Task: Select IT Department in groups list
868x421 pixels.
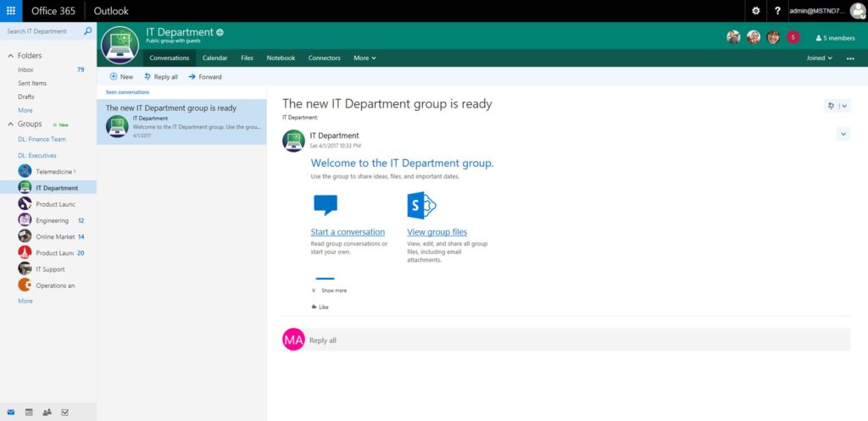Action: 48,187
